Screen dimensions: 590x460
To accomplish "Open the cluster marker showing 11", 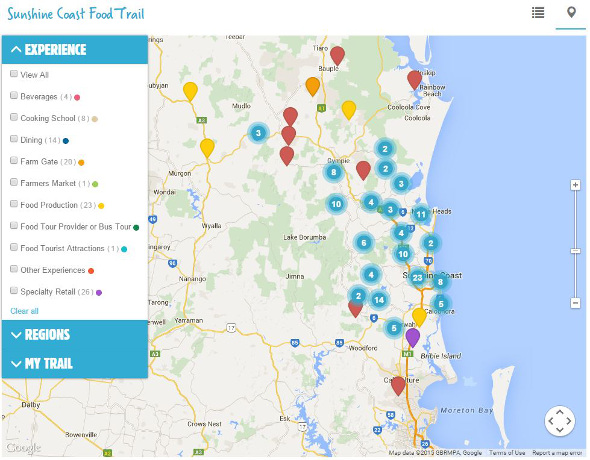I will (421, 214).
